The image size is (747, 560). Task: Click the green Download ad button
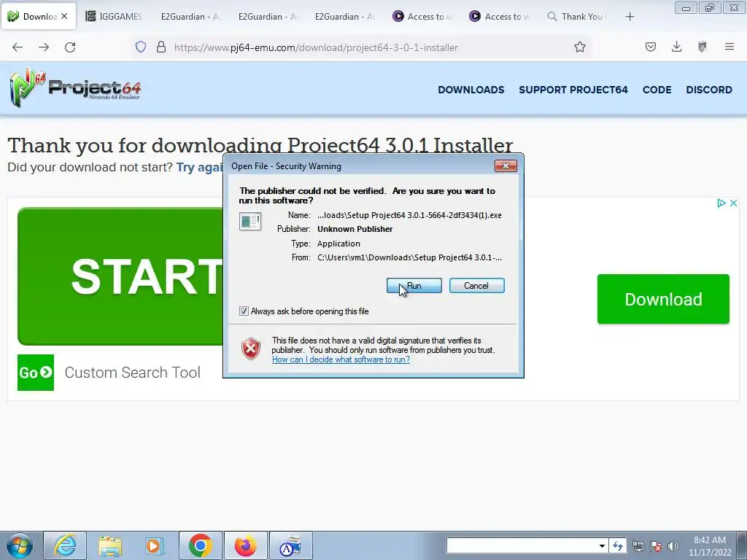click(x=663, y=299)
